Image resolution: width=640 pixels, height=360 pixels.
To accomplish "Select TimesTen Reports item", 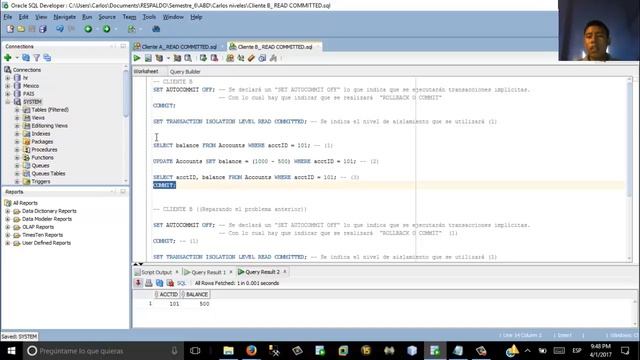I will coord(42,235).
